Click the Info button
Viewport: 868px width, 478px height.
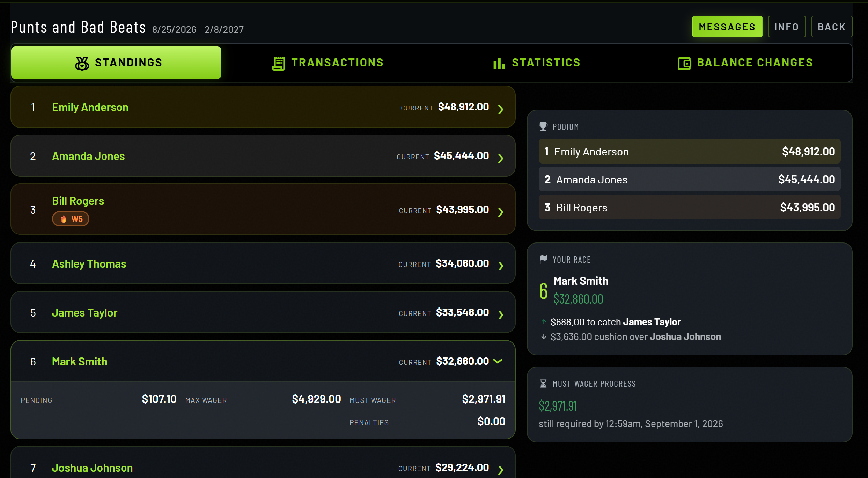click(x=787, y=27)
